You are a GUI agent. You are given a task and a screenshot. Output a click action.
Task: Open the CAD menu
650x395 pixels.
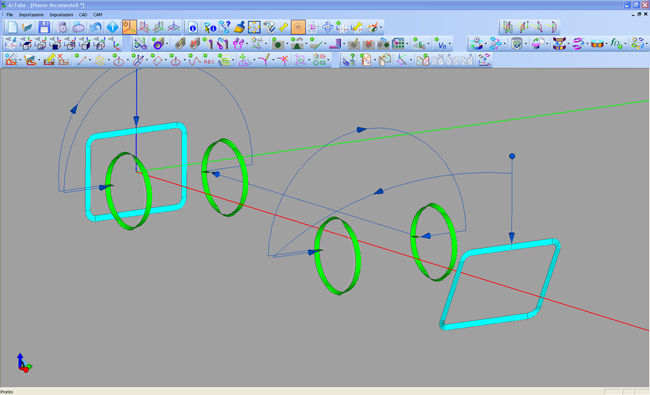(x=83, y=15)
